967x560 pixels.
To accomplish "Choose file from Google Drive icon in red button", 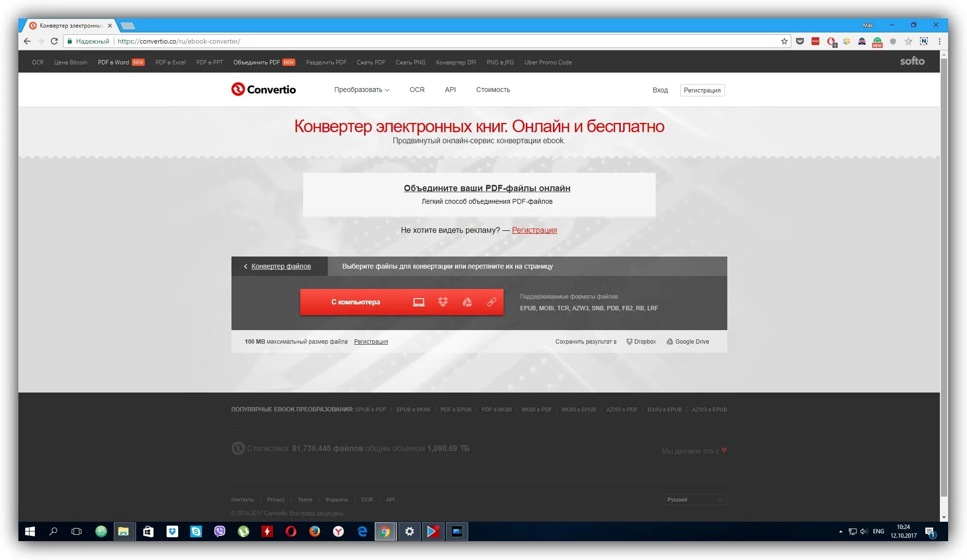I will pos(467,302).
